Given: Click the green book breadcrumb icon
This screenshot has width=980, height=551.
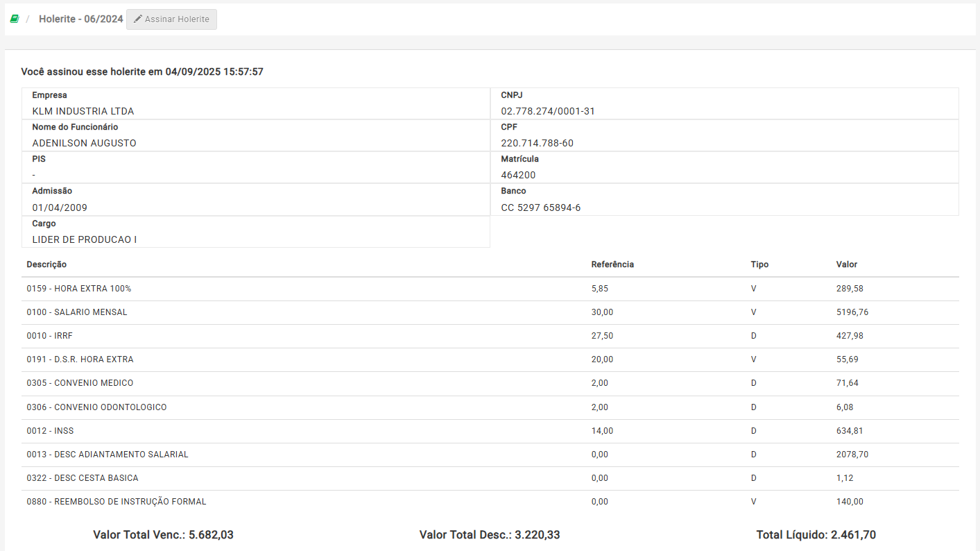Looking at the screenshot, I should pyautogui.click(x=14, y=19).
